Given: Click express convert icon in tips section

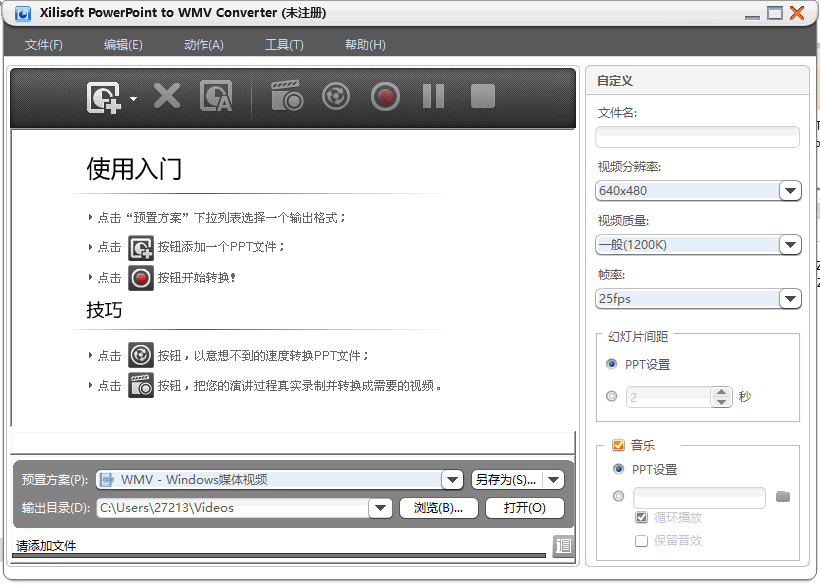Looking at the screenshot, I should pos(141,355).
